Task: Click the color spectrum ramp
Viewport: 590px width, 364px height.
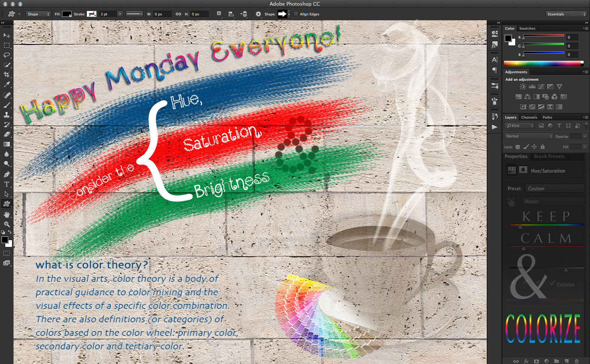Action: click(543, 64)
